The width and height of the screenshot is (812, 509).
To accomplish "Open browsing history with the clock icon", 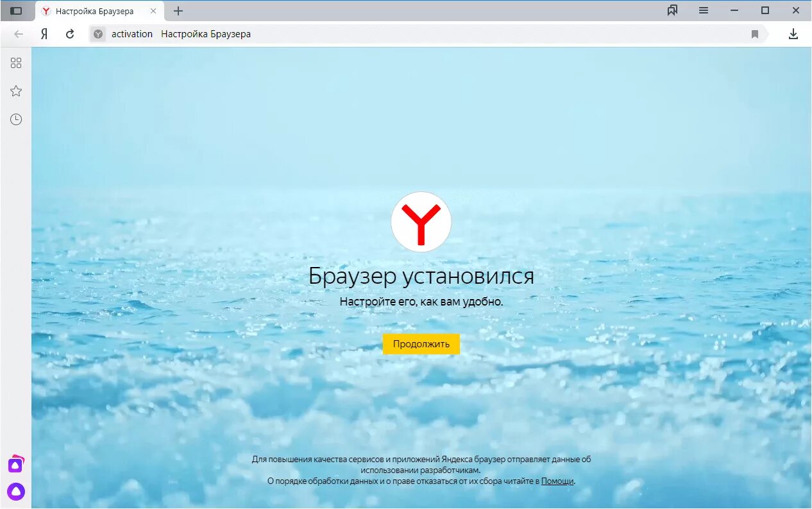I will pos(16,119).
